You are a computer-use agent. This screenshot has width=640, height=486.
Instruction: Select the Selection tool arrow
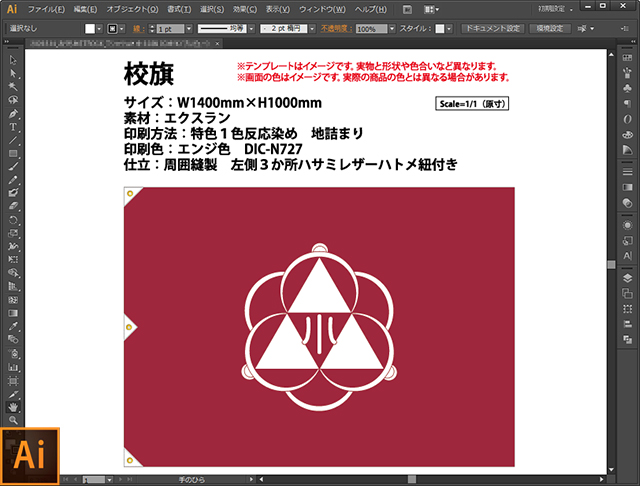click(x=13, y=61)
